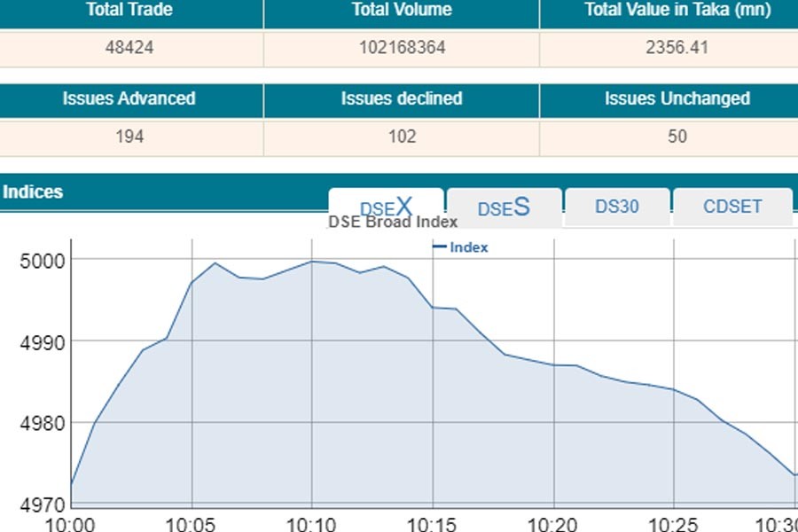The width and height of the screenshot is (798, 532).
Task: Show the CDSET index chart tab
Action: (732, 207)
